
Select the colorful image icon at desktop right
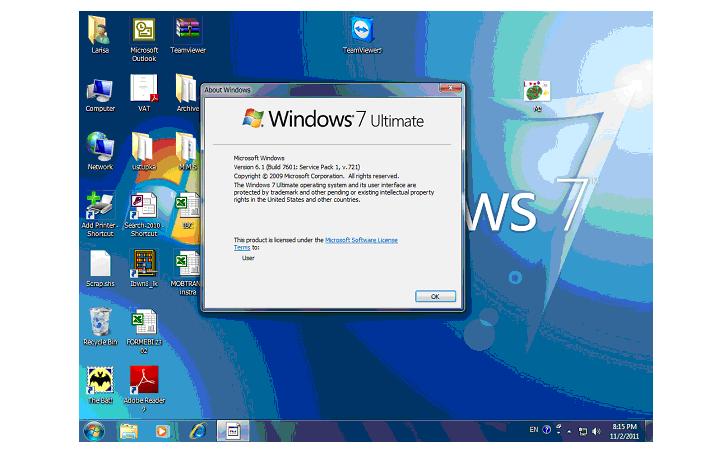(536, 96)
